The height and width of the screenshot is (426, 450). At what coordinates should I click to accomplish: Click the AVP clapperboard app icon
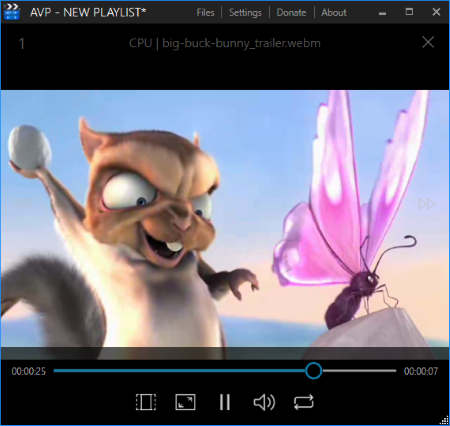tap(12, 12)
